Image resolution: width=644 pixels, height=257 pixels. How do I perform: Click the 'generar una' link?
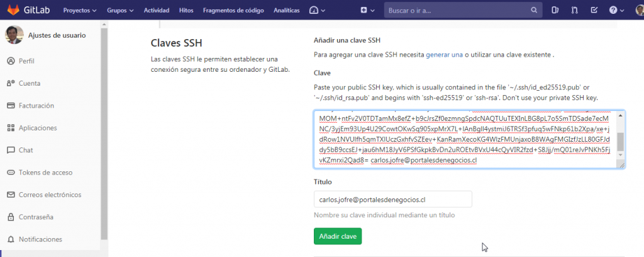pos(444,55)
